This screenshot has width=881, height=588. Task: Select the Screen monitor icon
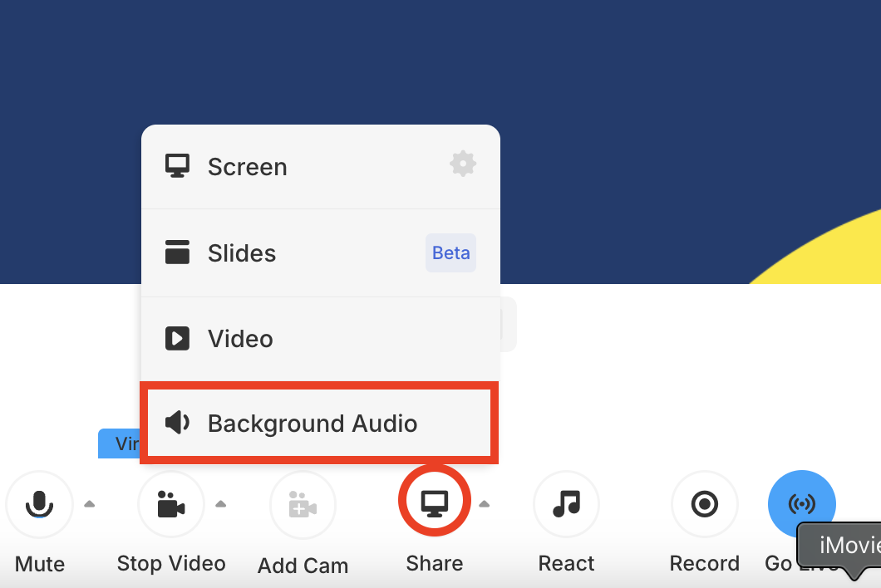[x=177, y=164]
